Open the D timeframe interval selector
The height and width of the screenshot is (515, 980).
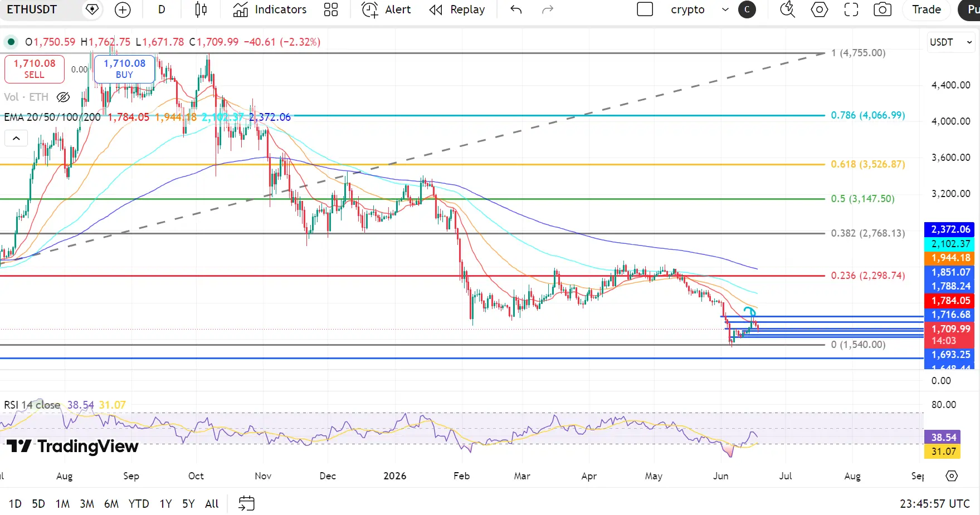(x=162, y=9)
